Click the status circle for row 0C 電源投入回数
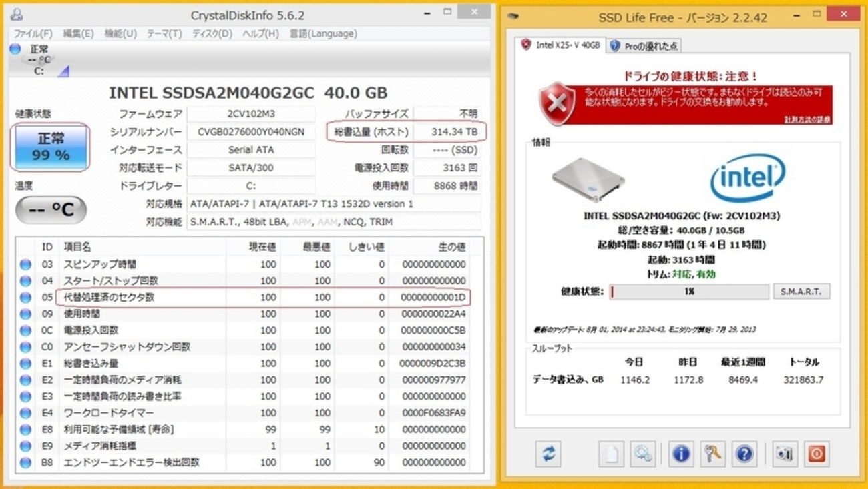 25,330
